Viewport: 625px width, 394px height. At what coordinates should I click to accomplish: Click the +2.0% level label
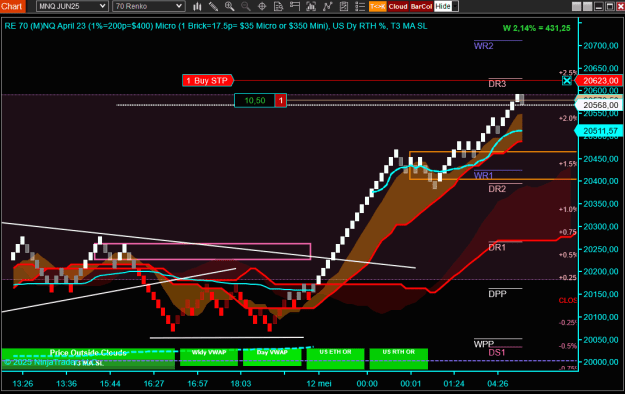coord(568,118)
